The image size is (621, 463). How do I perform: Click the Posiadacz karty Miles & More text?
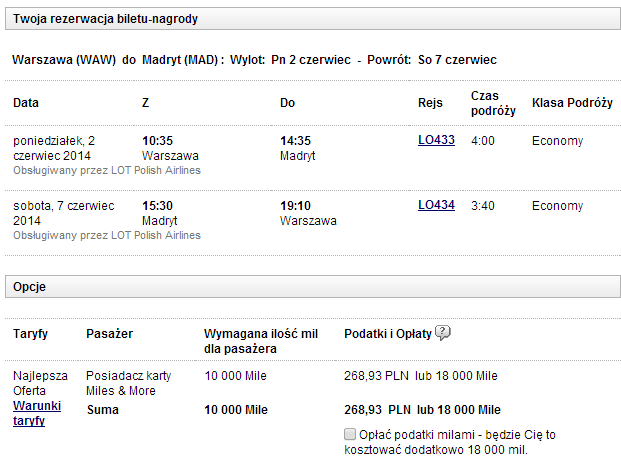[129, 383]
